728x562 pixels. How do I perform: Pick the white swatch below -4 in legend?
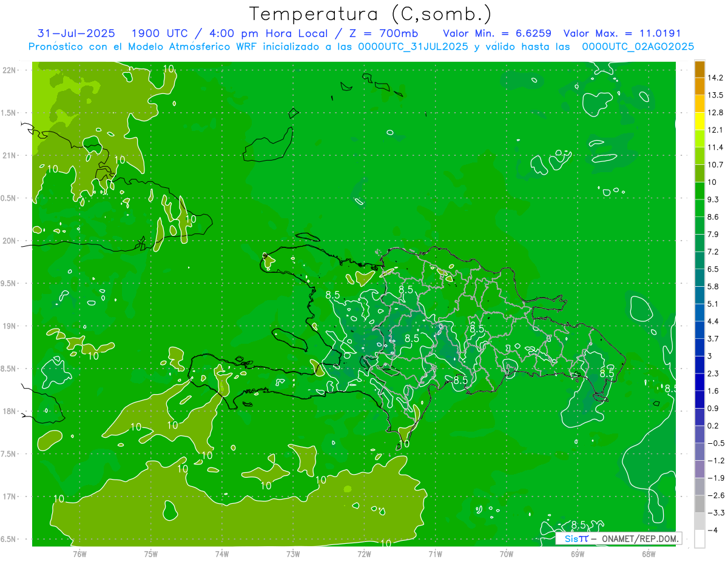[699, 539]
